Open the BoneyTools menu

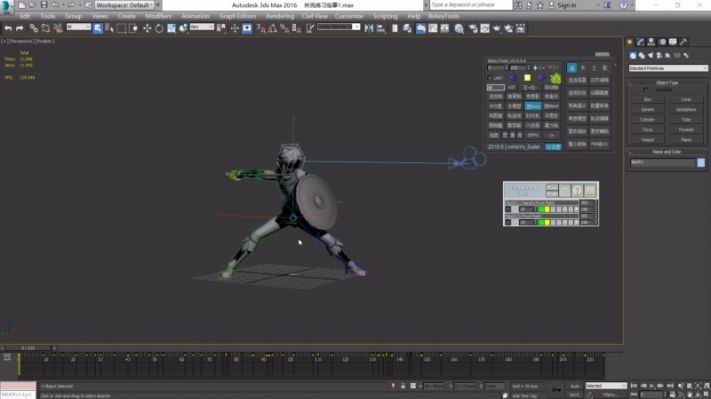443,16
